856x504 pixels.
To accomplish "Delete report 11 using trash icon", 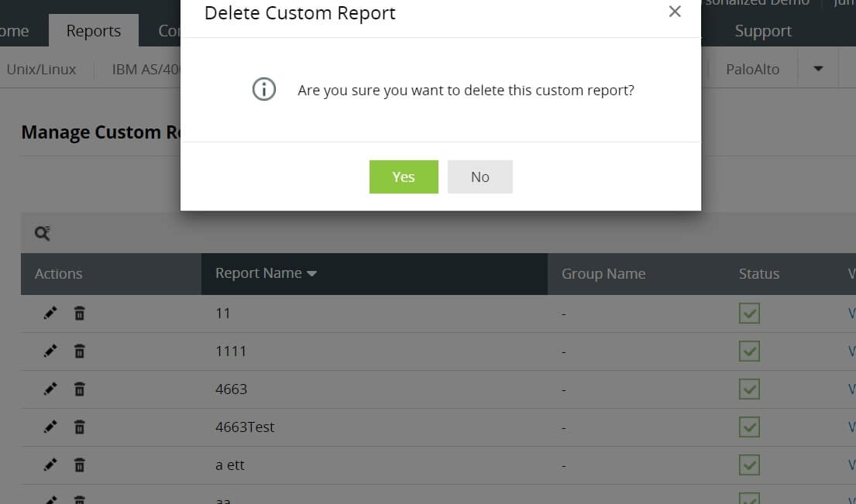I will point(79,313).
